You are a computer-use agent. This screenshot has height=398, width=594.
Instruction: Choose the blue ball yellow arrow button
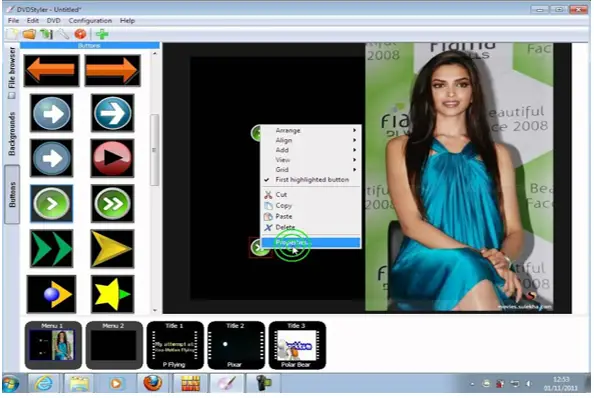click(x=52, y=294)
